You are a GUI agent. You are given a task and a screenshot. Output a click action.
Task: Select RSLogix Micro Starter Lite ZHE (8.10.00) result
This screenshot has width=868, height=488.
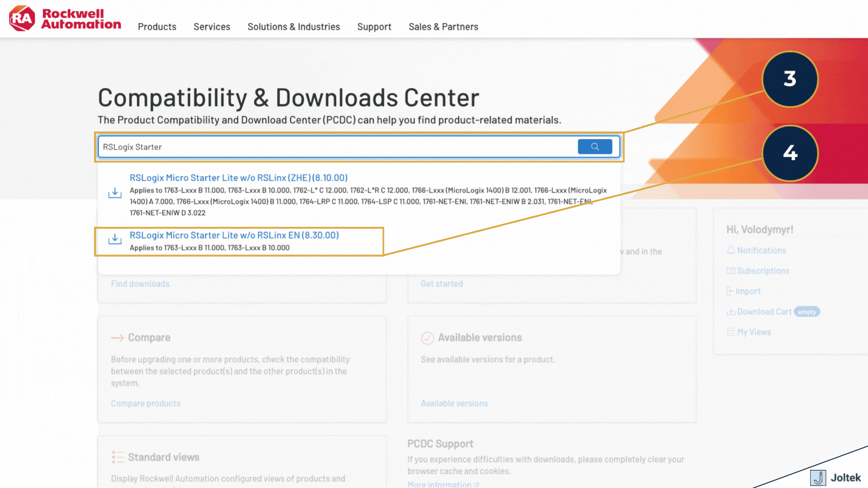click(239, 178)
